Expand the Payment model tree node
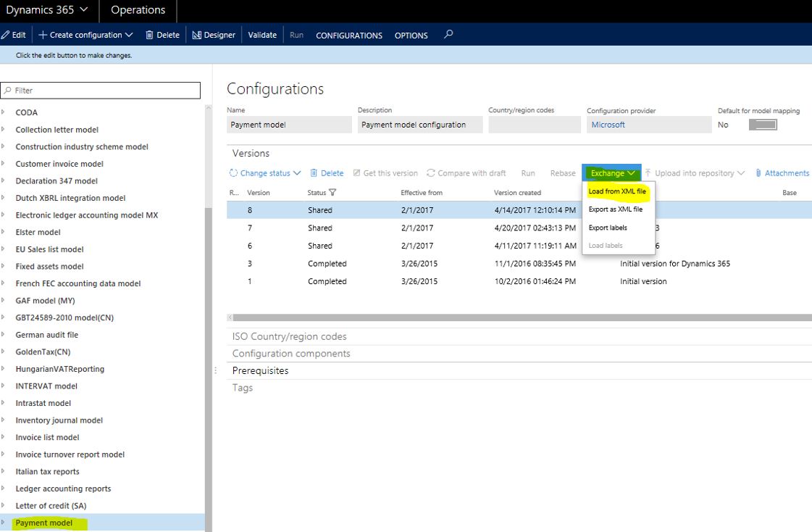Viewport: 812px width, 532px height. [3, 523]
